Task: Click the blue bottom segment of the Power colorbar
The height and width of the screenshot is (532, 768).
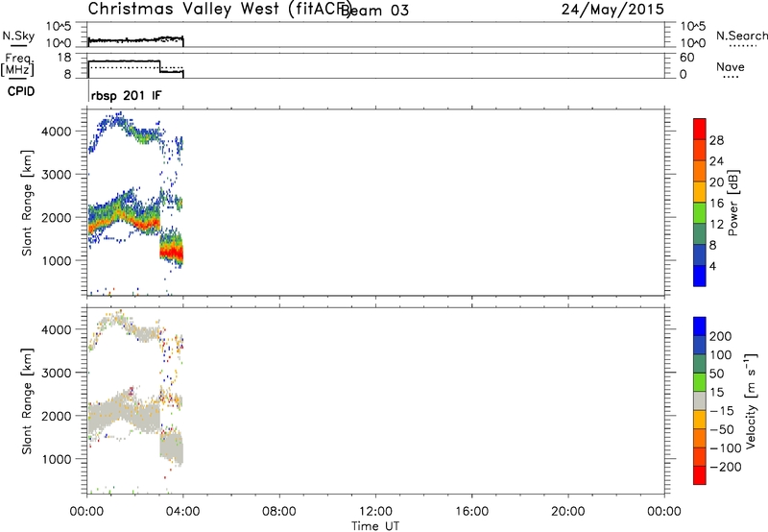Action: pyautogui.click(x=700, y=276)
